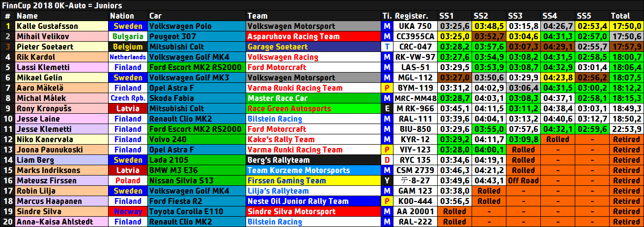
Task: Select register plate 'AA 20001'
Action: tap(415, 211)
